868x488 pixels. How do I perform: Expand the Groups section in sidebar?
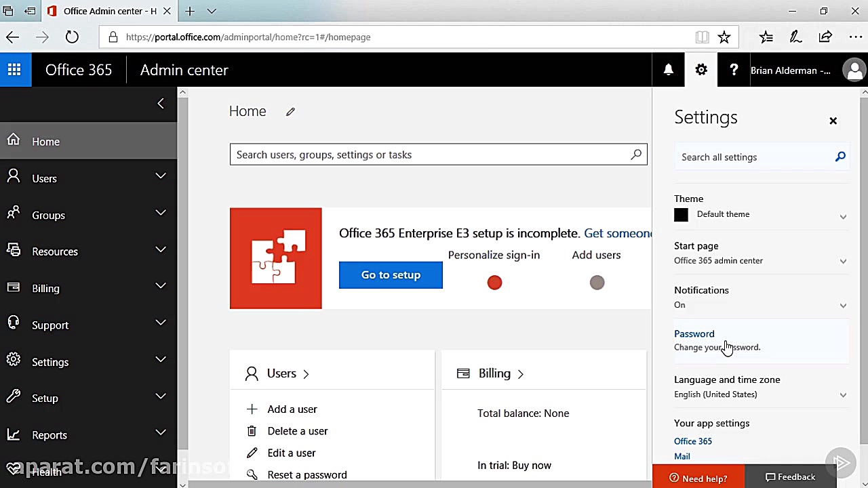point(161,213)
